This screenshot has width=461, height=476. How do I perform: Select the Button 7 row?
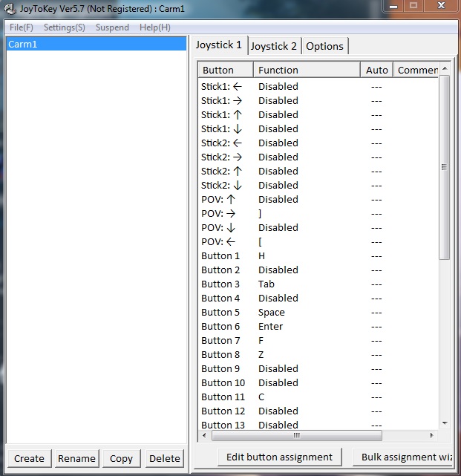point(318,341)
